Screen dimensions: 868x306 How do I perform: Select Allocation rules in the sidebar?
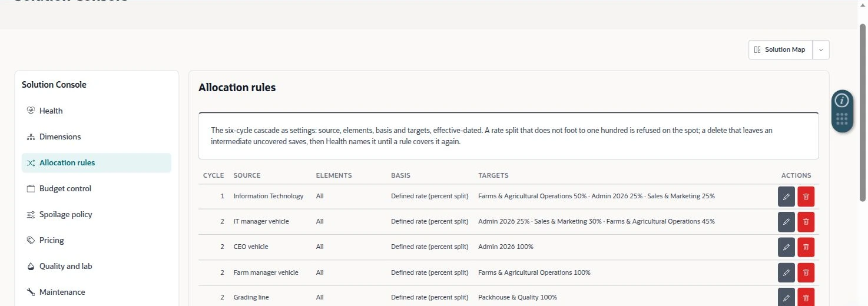click(x=97, y=162)
